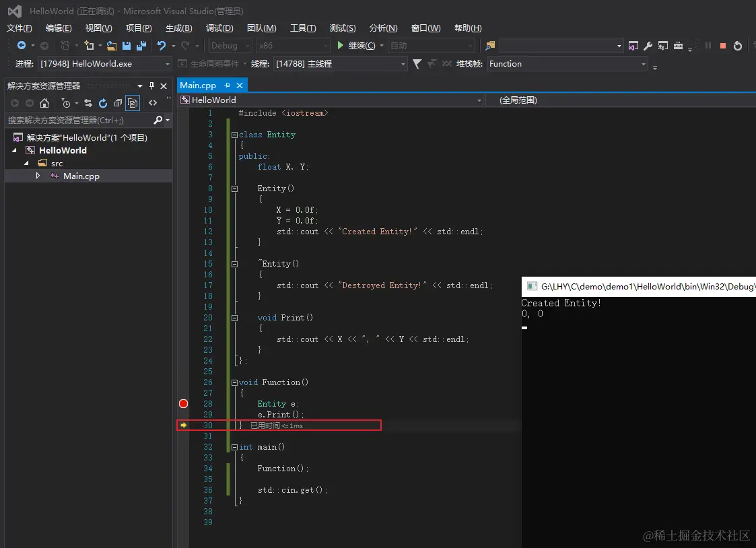Image resolution: width=756 pixels, height=548 pixels.
Task: Open the 帮助(H) menu
Action: coord(468,28)
